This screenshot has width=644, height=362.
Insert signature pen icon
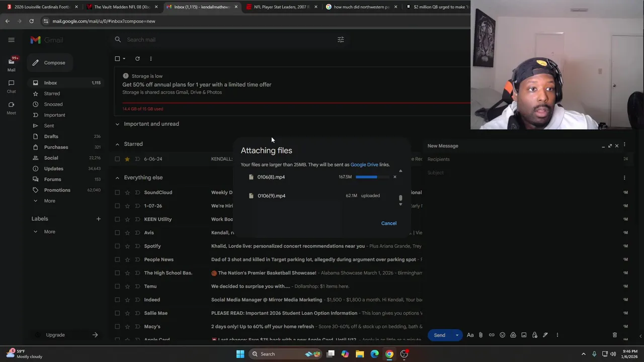545,335
